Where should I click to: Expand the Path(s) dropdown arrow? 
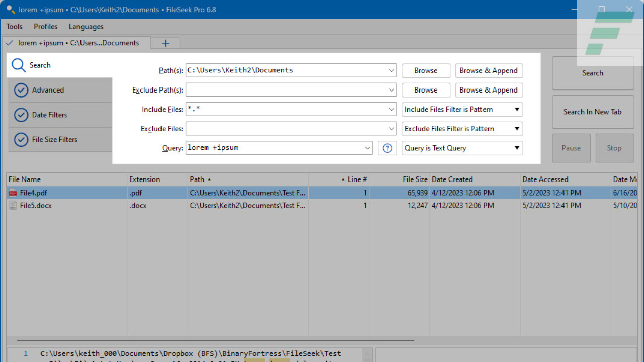point(391,71)
